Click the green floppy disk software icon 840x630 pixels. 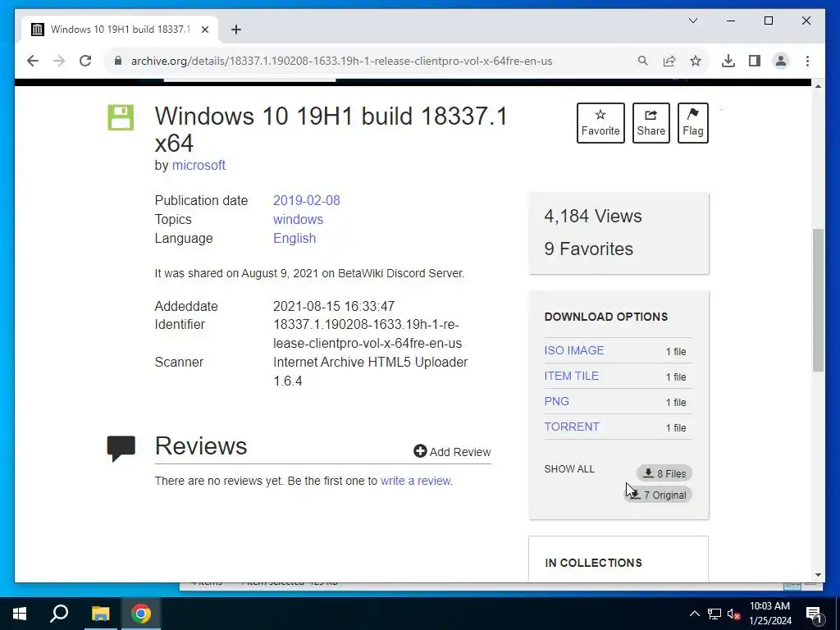point(121,117)
